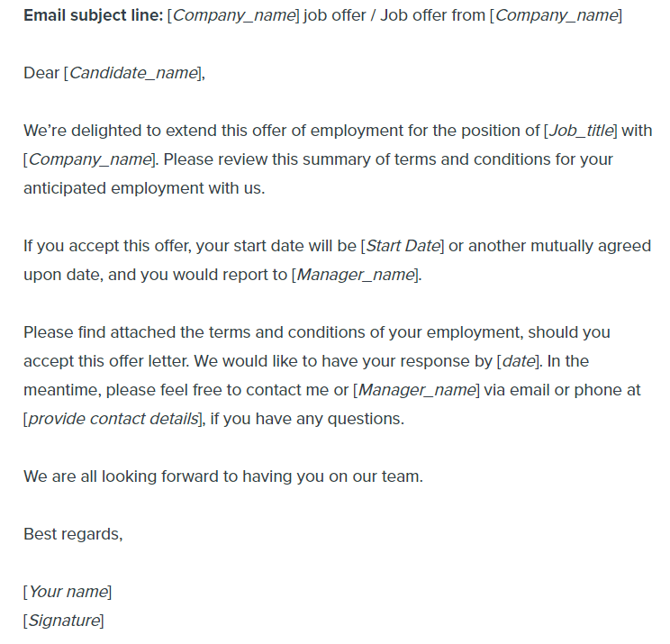Click the [Signature] placeholder
Screen dimensions: 670x644
[x=64, y=621]
